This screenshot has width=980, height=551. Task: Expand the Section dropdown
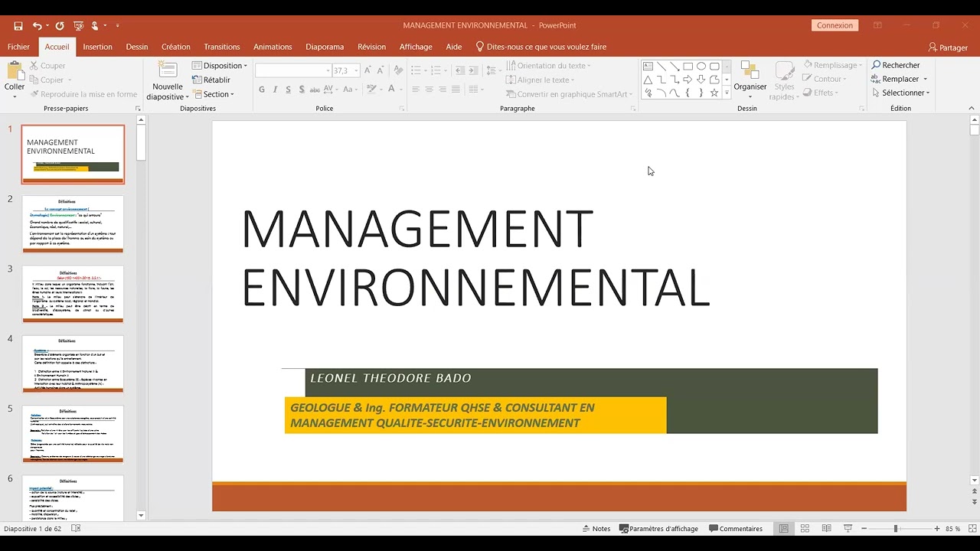[x=214, y=94]
